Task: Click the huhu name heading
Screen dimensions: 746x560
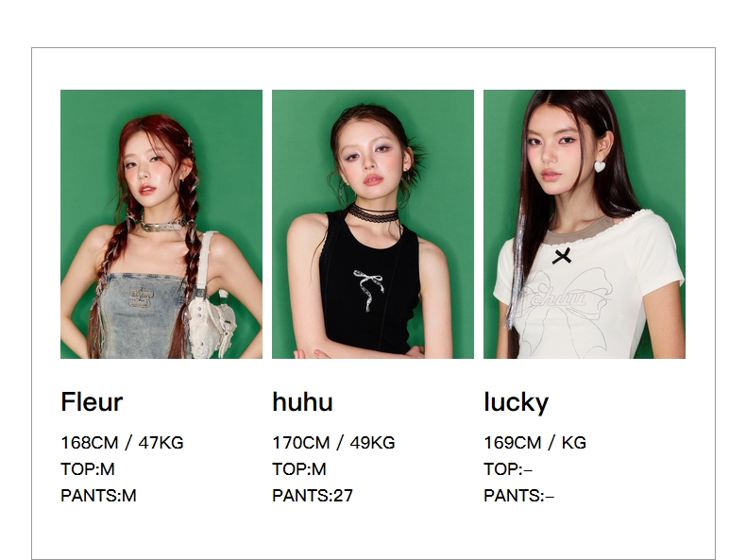Action: coord(302,402)
